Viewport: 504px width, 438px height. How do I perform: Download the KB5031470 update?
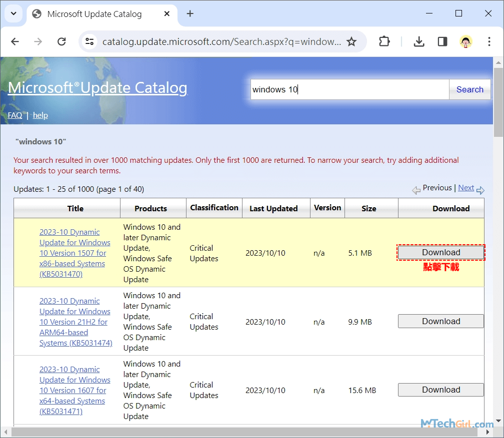point(440,252)
